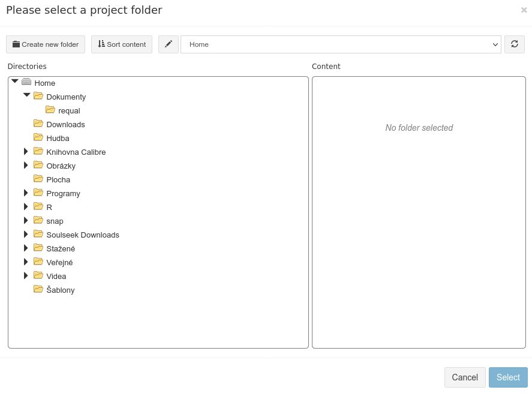Select the Dokumenty folder name

point(66,97)
